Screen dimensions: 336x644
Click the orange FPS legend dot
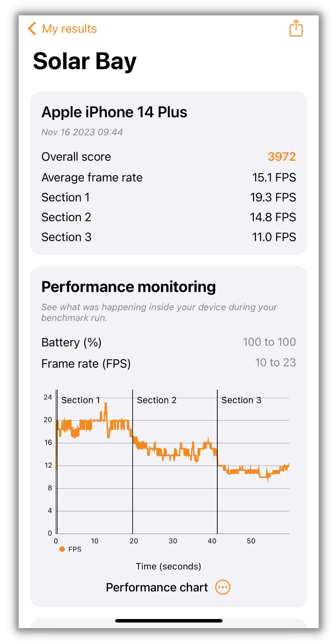[x=62, y=549]
